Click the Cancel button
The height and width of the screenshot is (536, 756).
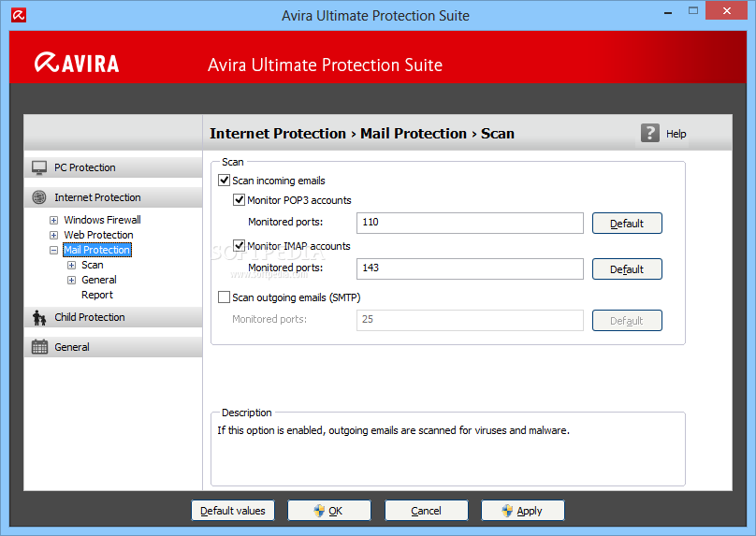(x=427, y=511)
